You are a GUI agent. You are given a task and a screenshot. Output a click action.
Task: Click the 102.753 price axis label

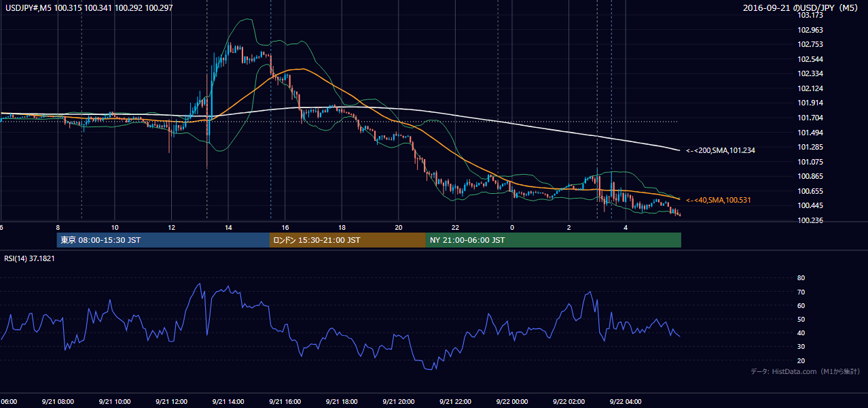point(810,44)
